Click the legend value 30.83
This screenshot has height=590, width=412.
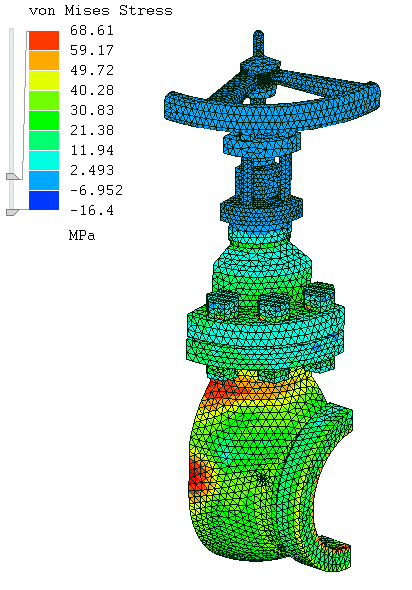(x=91, y=110)
